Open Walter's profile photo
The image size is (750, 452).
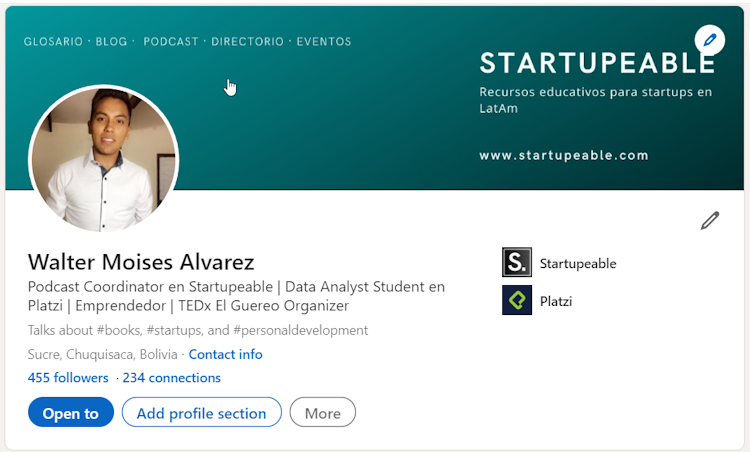[x=103, y=159]
